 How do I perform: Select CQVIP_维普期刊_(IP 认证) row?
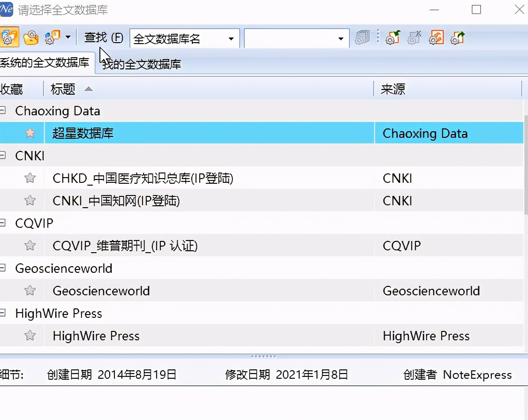(x=125, y=246)
